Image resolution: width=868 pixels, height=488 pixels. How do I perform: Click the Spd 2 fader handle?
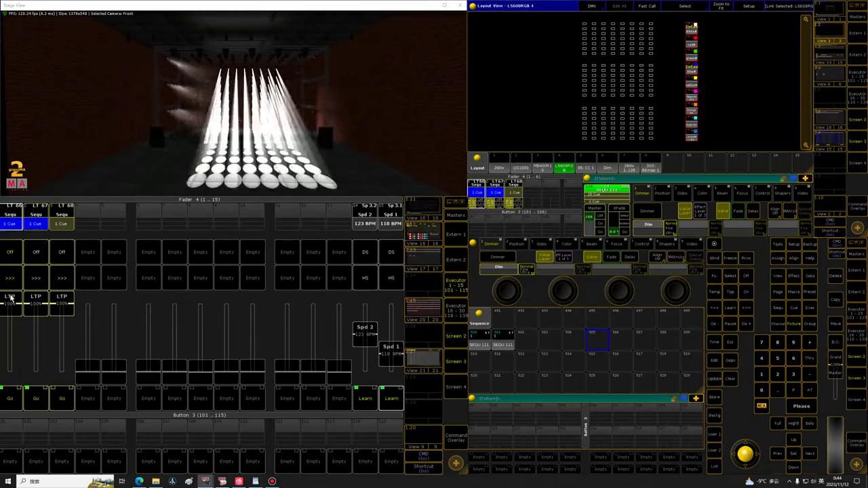[365, 331]
